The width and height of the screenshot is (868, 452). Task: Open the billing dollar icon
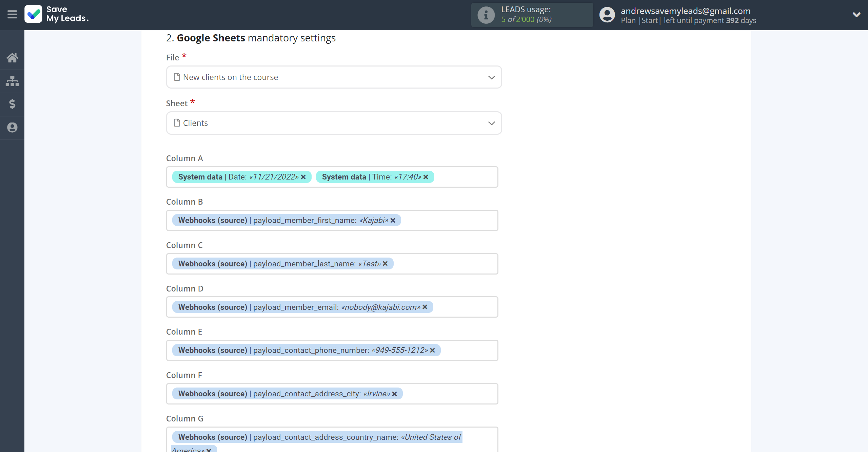coord(12,104)
